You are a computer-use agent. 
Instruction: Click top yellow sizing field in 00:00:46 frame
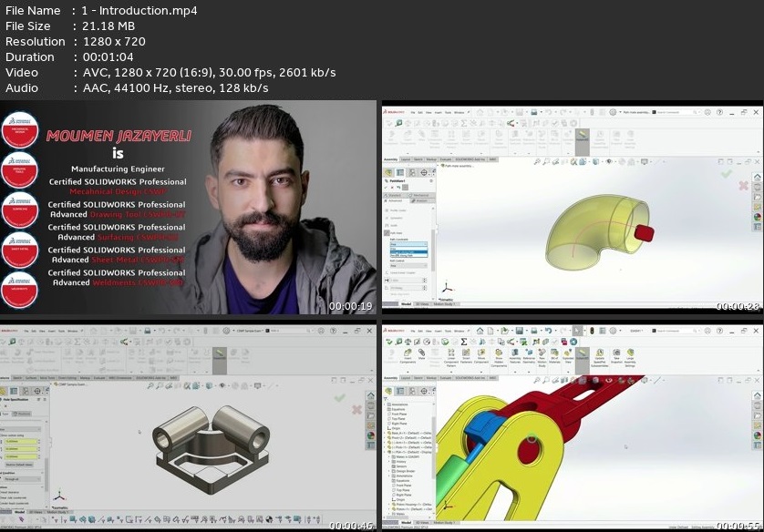click(22, 442)
